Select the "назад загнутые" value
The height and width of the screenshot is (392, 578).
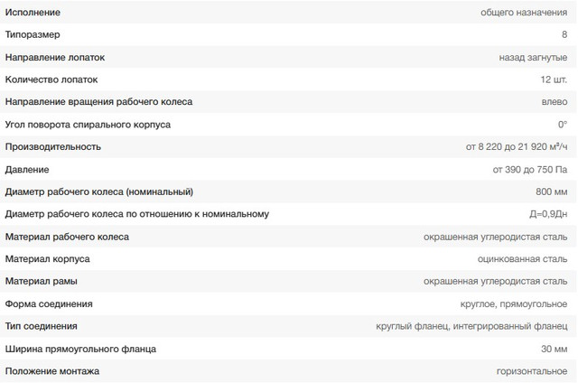tap(533, 58)
